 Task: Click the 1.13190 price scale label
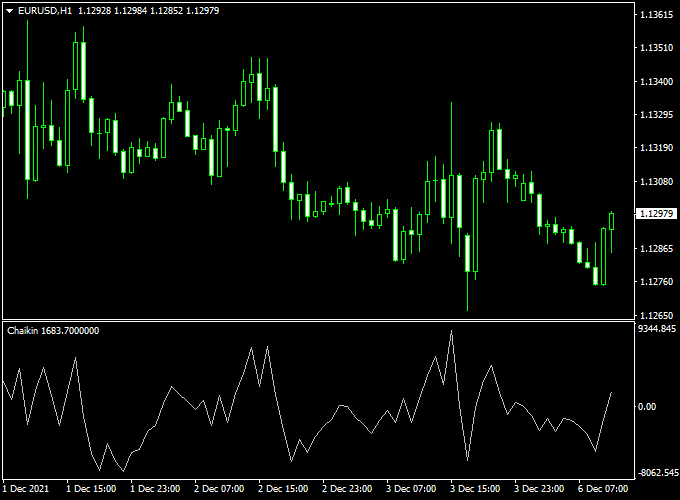point(657,148)
